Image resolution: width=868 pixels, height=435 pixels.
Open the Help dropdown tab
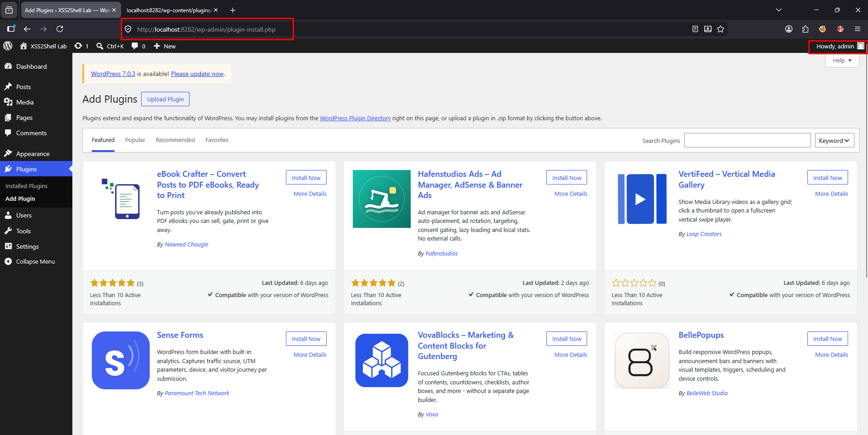point(842,60)
